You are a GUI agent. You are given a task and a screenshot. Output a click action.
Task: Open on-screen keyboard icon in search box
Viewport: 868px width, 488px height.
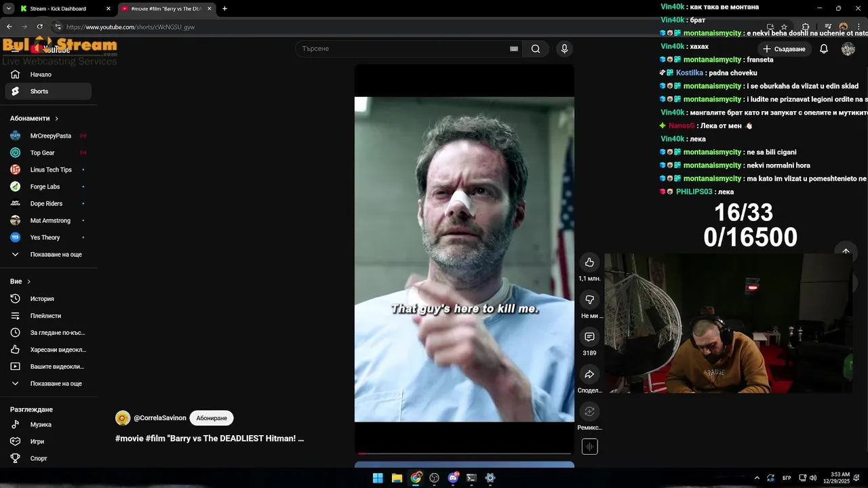(x=514, y=49)
